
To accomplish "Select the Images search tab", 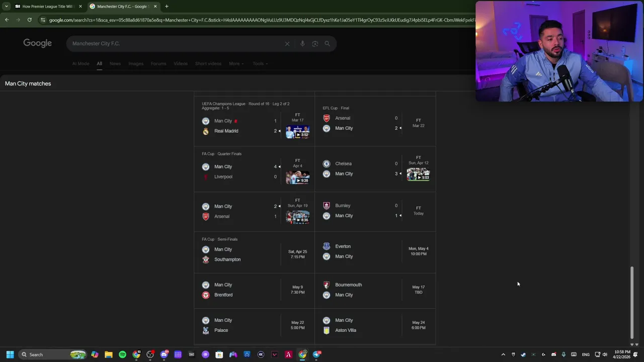I will 136,63.
